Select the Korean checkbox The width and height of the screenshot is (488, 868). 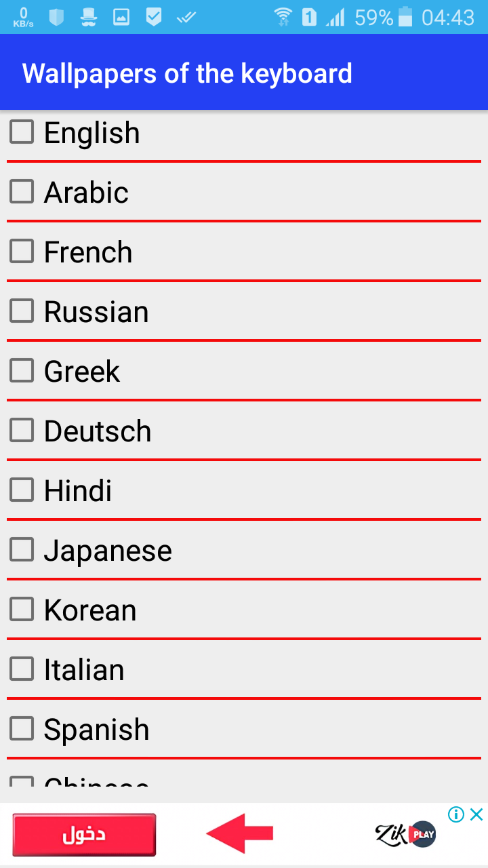pos(22,609)
